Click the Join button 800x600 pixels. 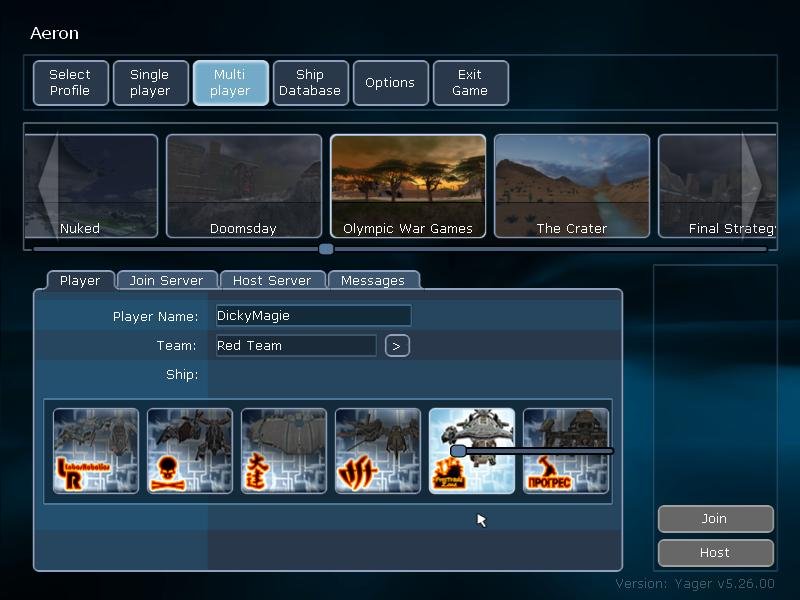(x=715, y=518)
